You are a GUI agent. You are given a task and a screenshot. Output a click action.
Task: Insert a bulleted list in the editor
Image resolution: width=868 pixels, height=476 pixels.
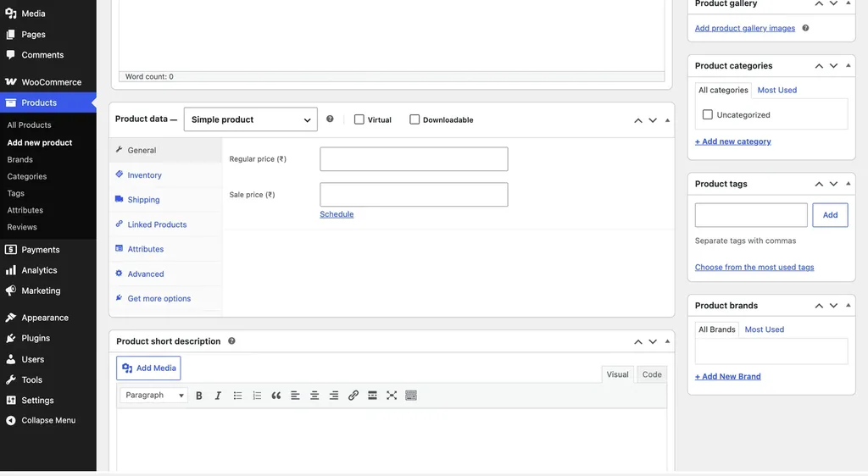point(237,396)
